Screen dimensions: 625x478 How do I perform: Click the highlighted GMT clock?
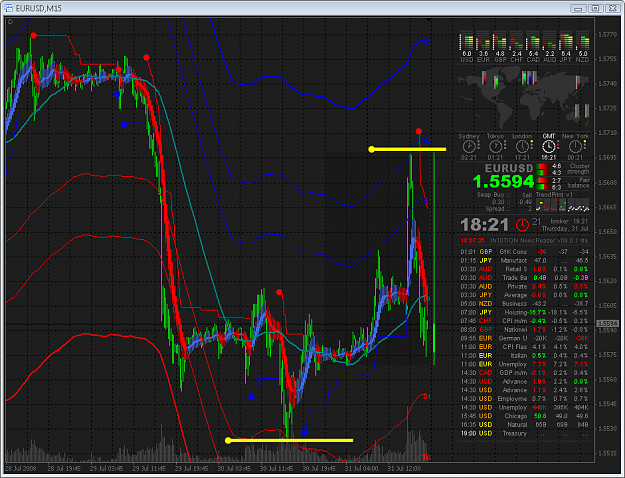point(549,147)
